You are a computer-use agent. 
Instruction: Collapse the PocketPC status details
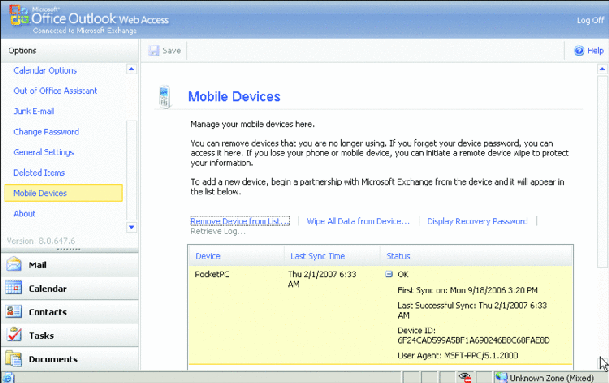389,274
